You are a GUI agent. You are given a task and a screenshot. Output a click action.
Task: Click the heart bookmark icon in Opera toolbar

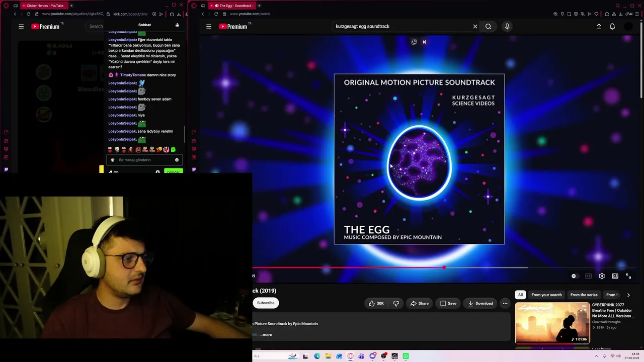pyautogui.click(x=596, y=14)
